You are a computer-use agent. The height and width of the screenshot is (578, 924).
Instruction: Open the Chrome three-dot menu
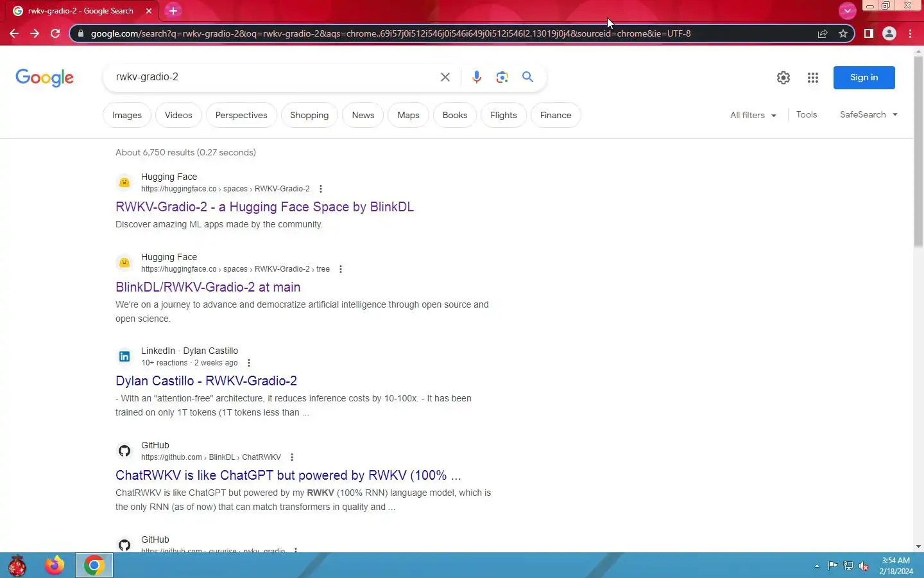tap(910, 33)
